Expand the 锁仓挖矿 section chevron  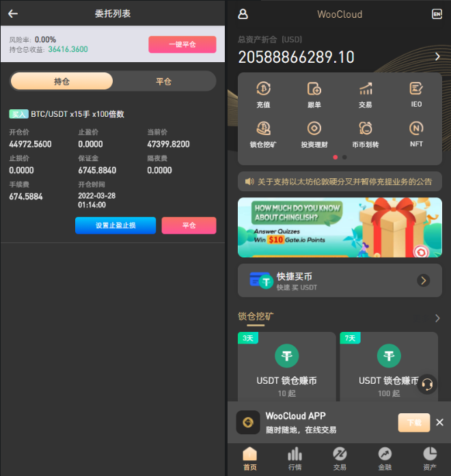coord(437,318)
